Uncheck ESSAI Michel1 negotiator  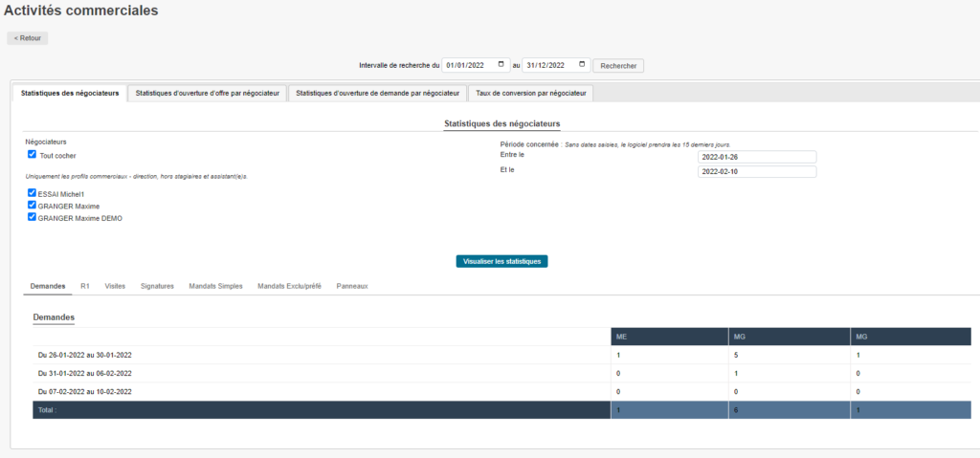pyautogui.click(x=32, y=193)
